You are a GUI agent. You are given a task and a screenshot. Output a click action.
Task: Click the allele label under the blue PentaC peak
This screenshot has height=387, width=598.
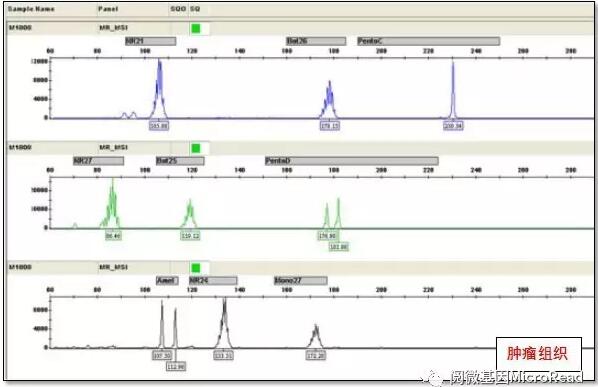[x=453, y=126]
